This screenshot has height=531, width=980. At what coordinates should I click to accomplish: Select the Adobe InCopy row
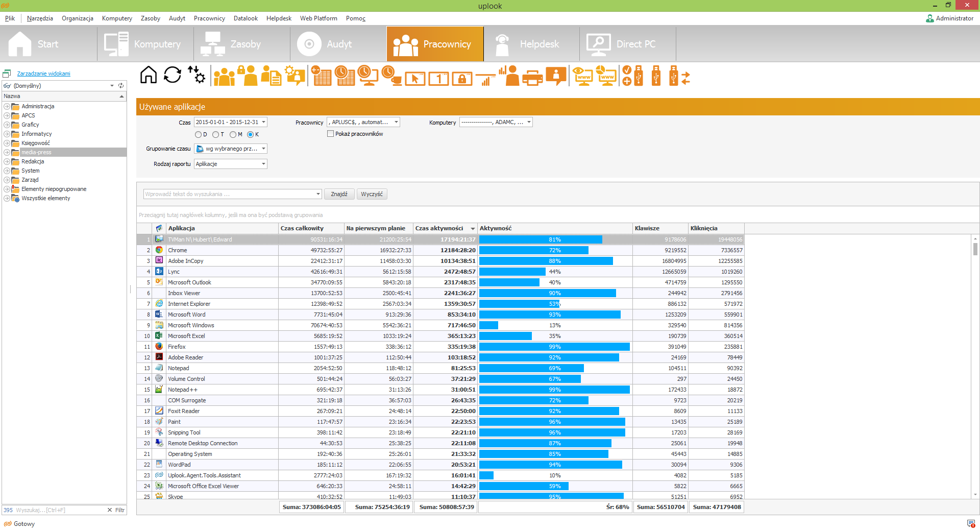tap(440, 261)
